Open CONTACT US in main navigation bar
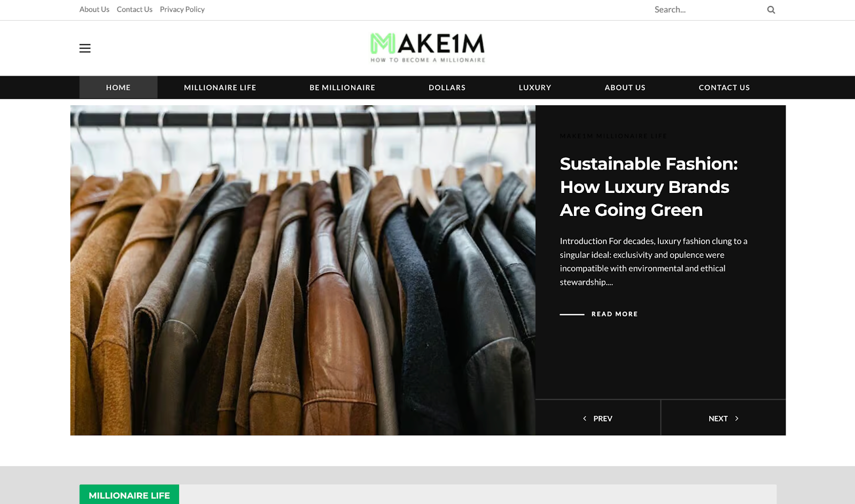Viewport: 855px width, 504px height. point(724,87)
